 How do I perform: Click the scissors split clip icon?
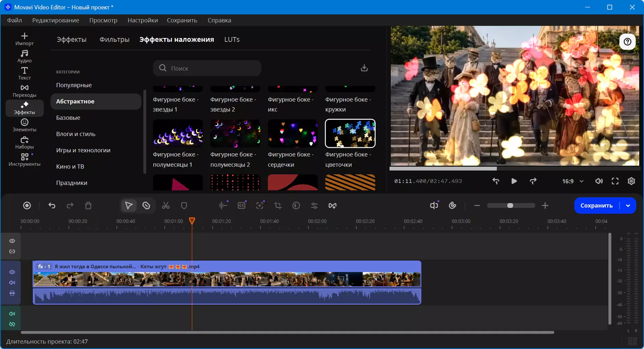click(x=166, y=206)
